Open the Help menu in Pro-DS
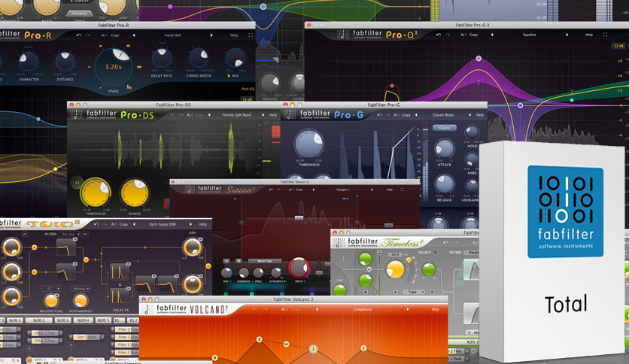This screenshot has width=629, height=364. [x=273, y=115]
